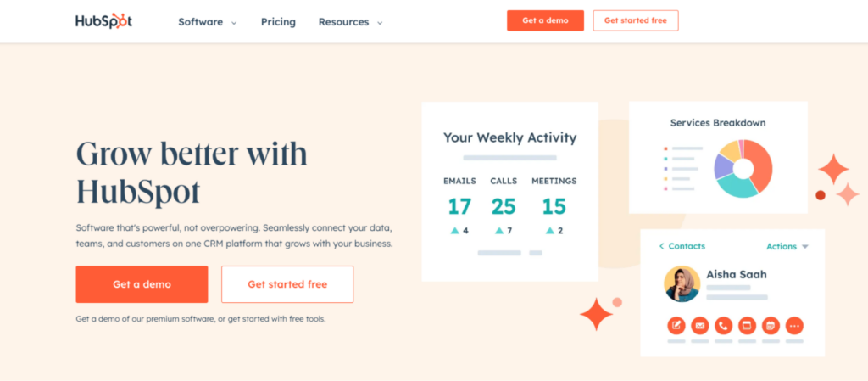Open the Pricing menu item
The height and width of the screenshot is (381, 868).
(278, 22)
